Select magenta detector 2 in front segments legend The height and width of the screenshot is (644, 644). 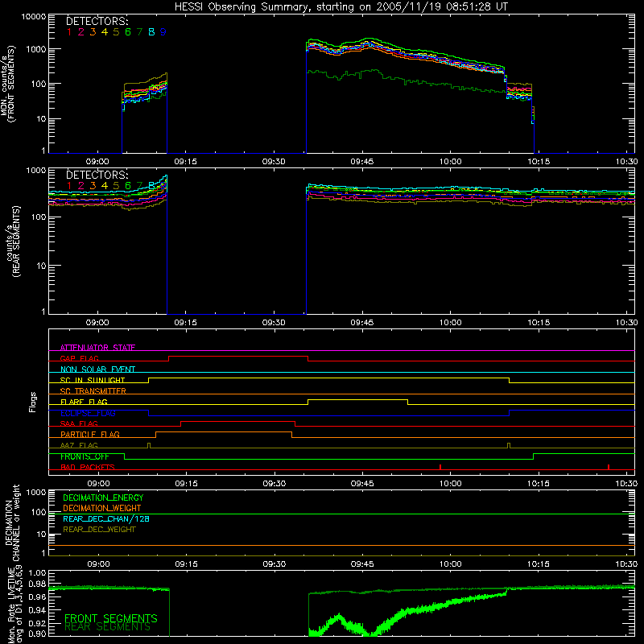(x=81, y=32)
